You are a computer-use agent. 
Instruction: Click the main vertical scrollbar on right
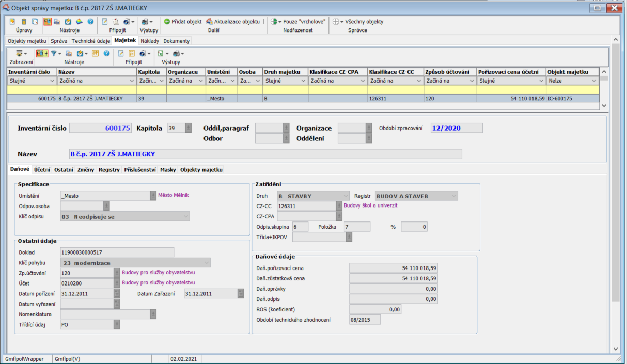(x=615, y=181)
